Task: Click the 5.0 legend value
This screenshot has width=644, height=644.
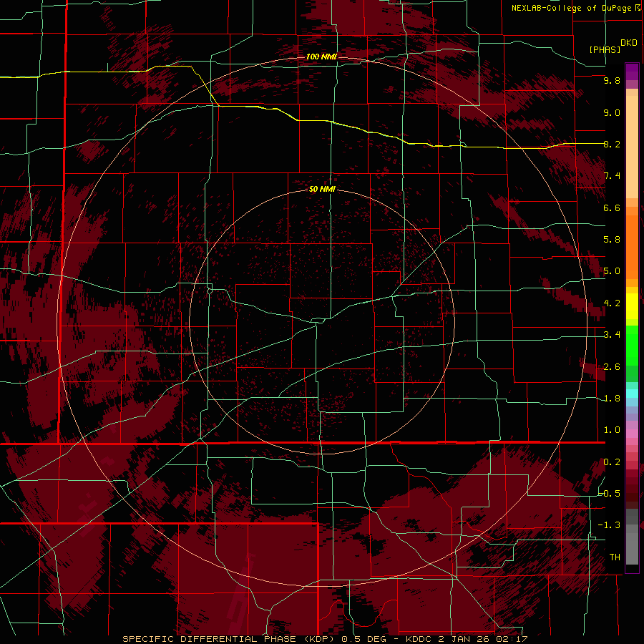Action: (612, 271)
